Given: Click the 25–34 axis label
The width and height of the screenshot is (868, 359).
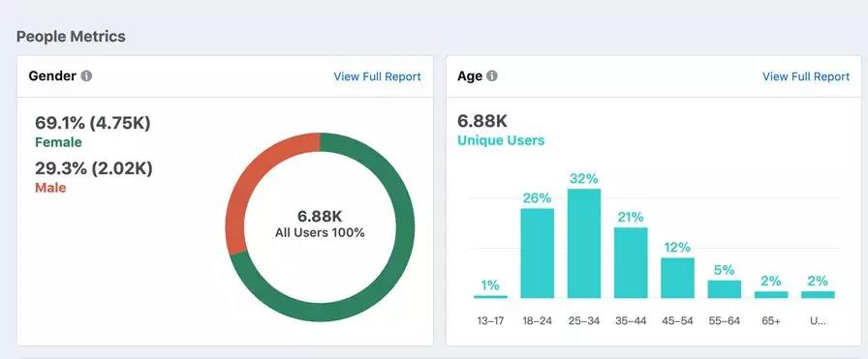Looking at the screenshot, I should [x=584, y=321].
